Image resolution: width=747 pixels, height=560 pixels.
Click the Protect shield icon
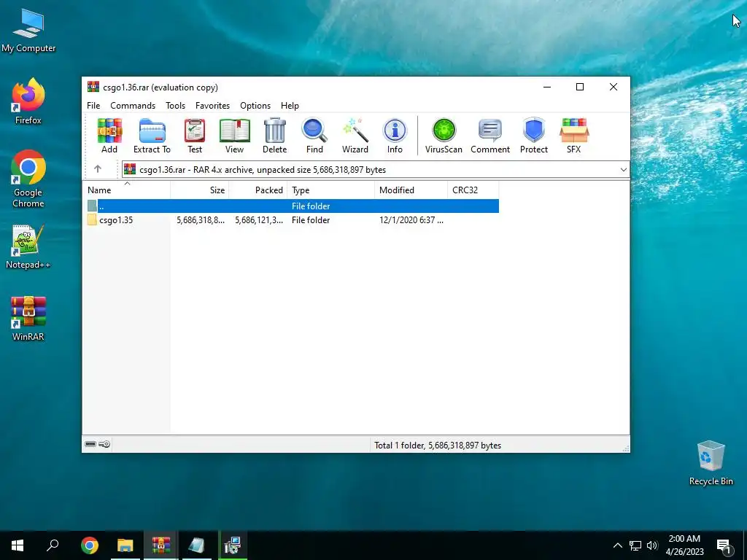coord(534,136)
